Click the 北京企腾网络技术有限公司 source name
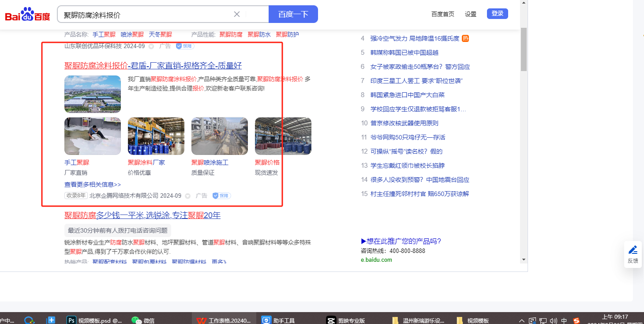This screenshot has width=644, height=324. pyautogui.click(x=124, y=196)
